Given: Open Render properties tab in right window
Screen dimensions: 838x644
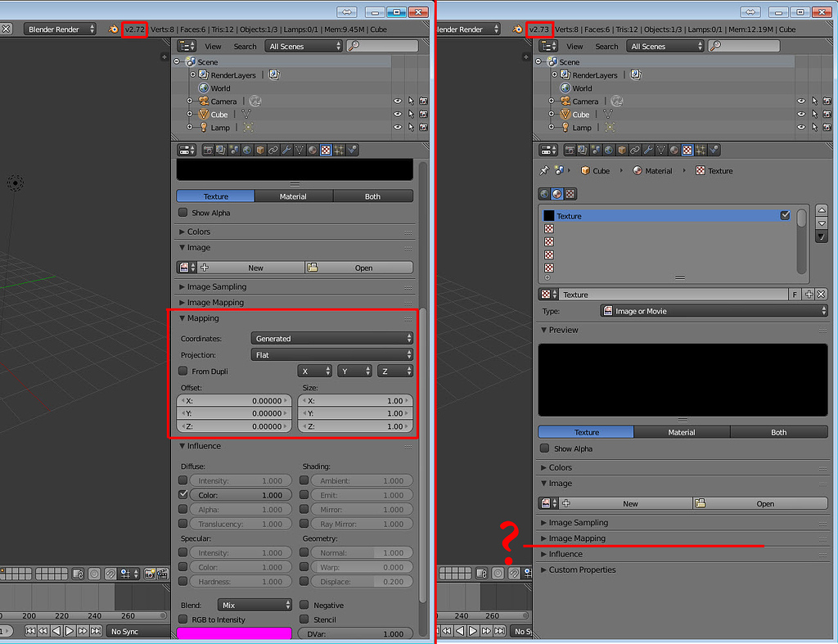Looking at the screenshot, I should 570,151.
